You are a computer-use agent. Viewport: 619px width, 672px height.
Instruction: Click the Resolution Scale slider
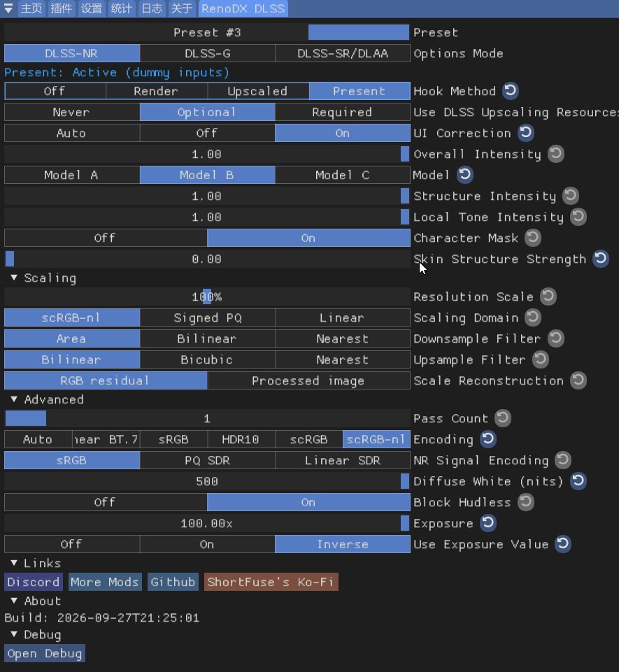point(207,296)
